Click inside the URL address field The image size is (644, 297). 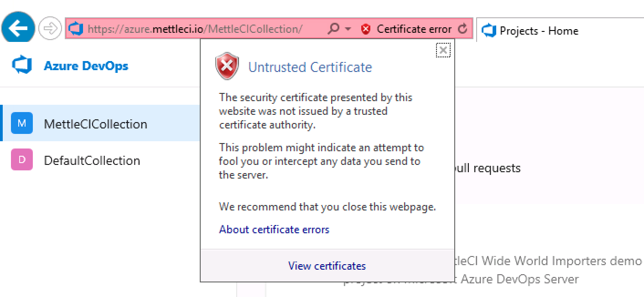click(x=182, y=29)
